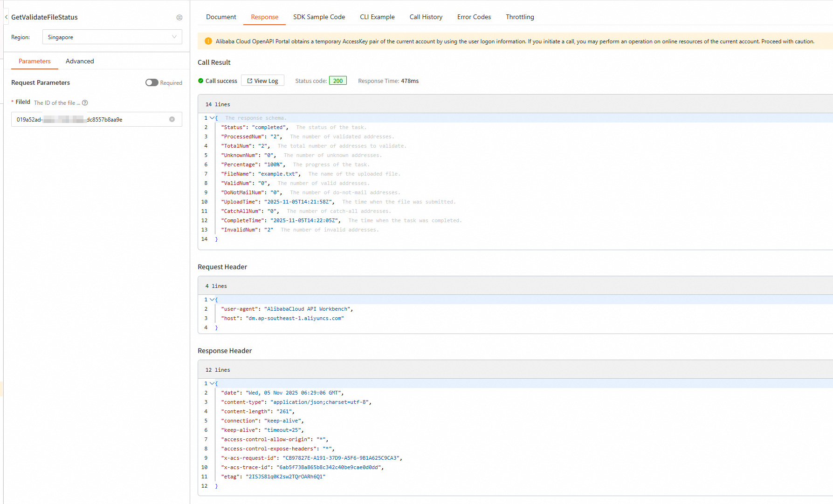The image size is (833, 504).
Task: Switch to the SDK Sample Code tab
Action: (319, 17)
